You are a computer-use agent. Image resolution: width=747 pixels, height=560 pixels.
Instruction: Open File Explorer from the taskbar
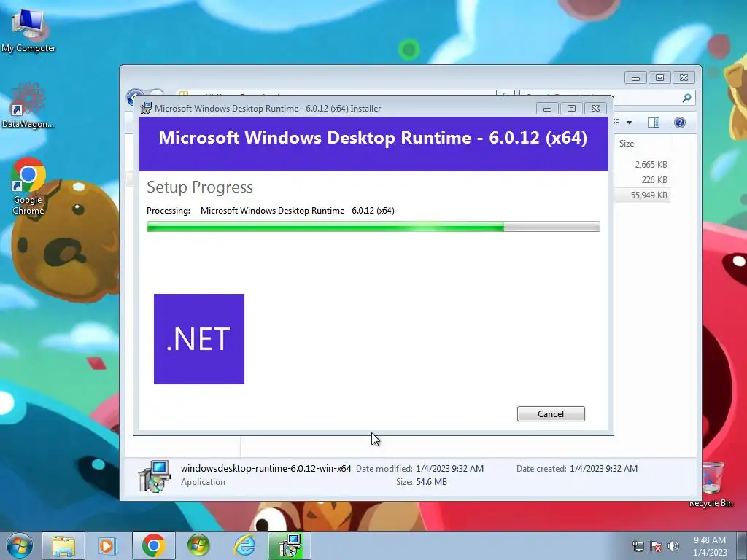coord(63,545)
